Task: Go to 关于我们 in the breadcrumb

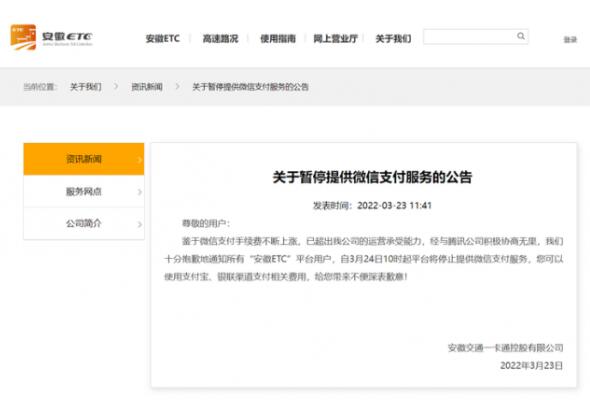Action: click(85, 87)
